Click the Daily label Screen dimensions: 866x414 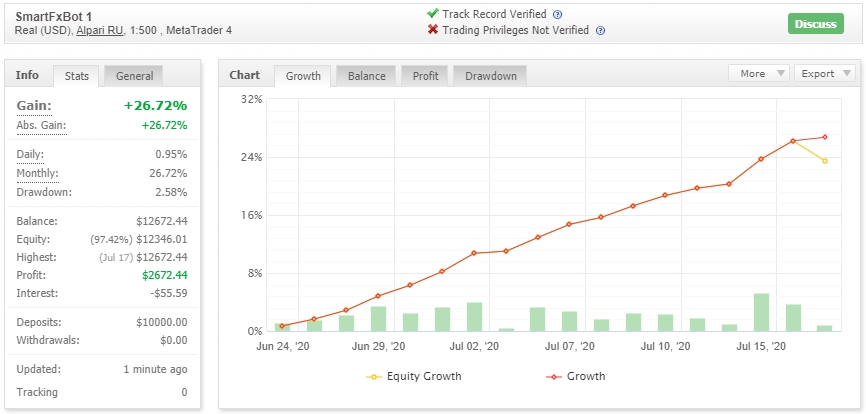pos(30,155)
